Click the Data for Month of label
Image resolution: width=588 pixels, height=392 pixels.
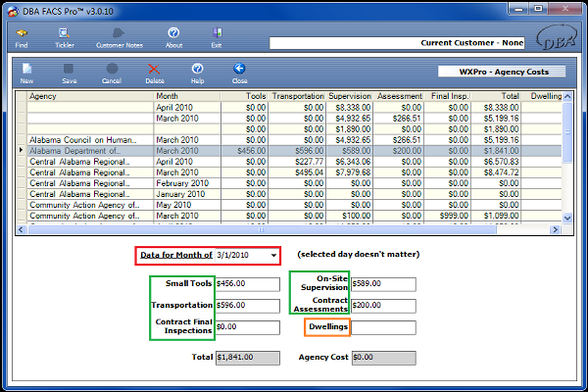(176, 256)
